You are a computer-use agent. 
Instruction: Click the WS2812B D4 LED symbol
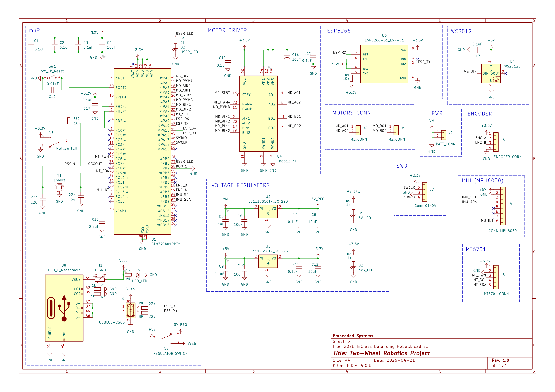[x=491, y=73]
